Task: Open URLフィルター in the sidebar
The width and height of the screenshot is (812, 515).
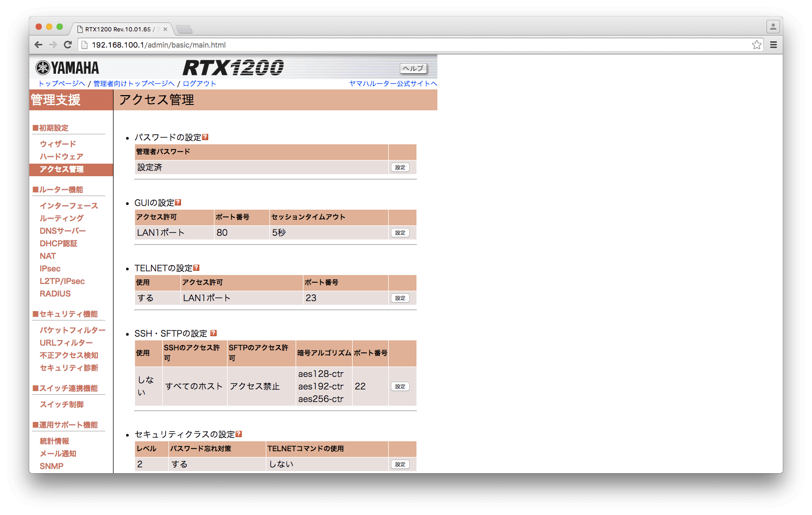Action: (x=66, y=342)
